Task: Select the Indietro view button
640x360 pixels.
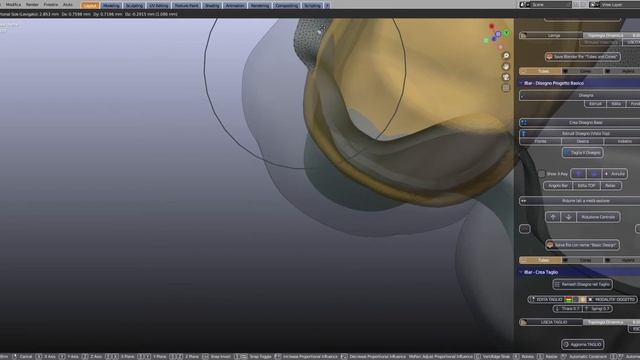Action: pos(622,141)
